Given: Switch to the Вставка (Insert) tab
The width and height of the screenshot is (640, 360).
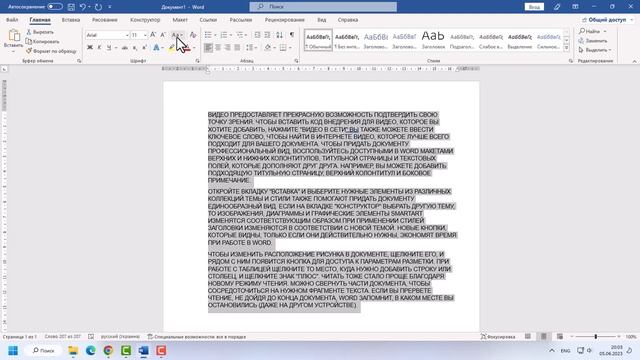Looking at the screenshot, I should pos(71,20).
